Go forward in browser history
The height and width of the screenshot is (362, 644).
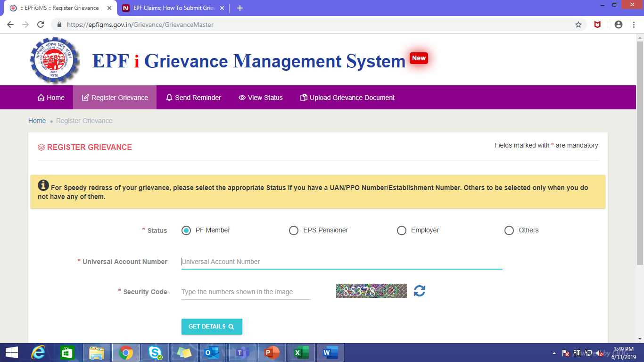point(25,25)
